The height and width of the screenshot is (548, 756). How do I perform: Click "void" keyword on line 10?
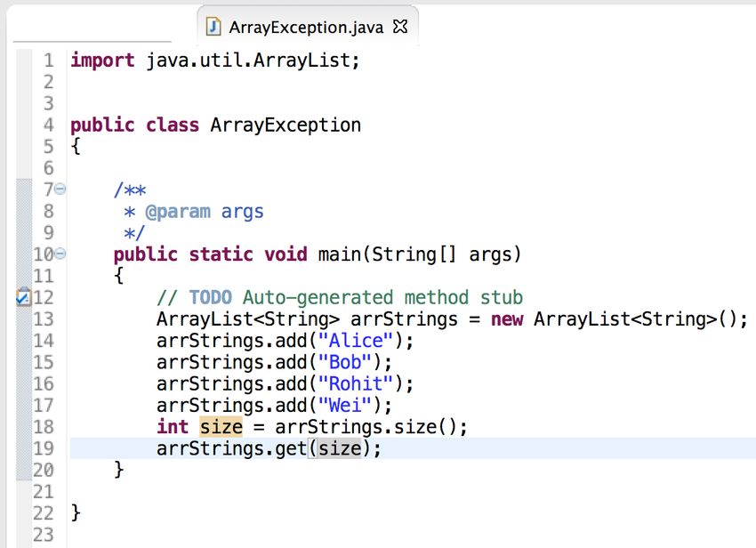(286, 254)
